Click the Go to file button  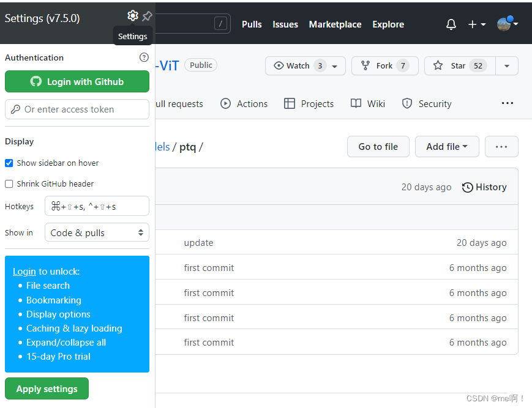coord(378,146)
